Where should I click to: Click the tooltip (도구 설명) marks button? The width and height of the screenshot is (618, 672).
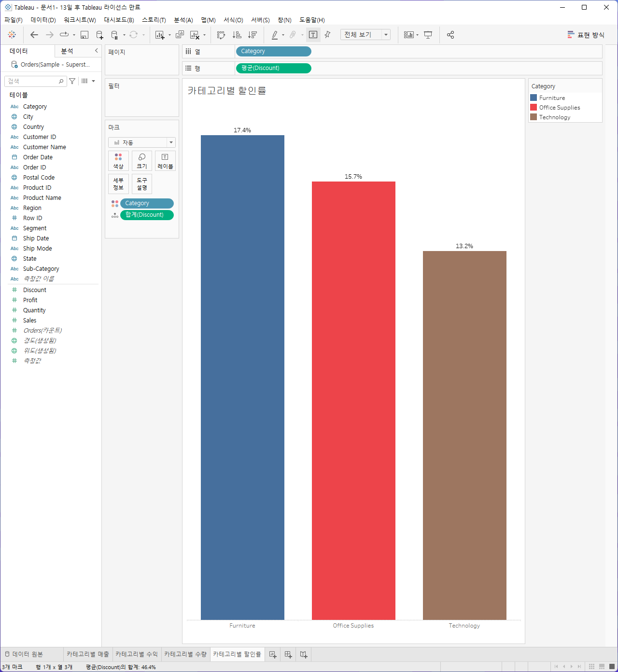(142, 183)
